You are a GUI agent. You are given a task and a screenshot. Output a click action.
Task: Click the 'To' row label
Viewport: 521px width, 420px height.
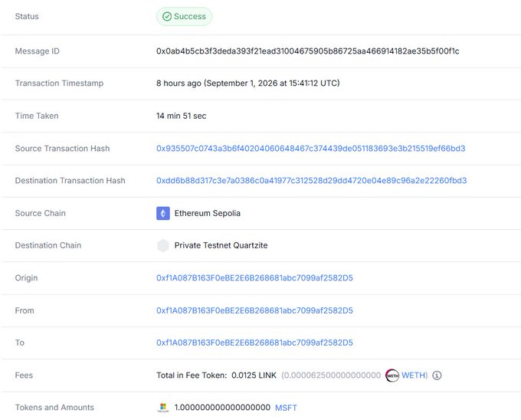click(x=20, y=343)
